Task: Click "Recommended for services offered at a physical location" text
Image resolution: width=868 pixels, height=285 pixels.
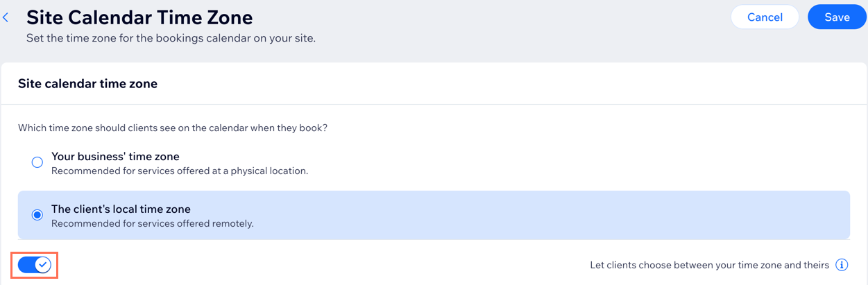Action: [x=180, y=171]
